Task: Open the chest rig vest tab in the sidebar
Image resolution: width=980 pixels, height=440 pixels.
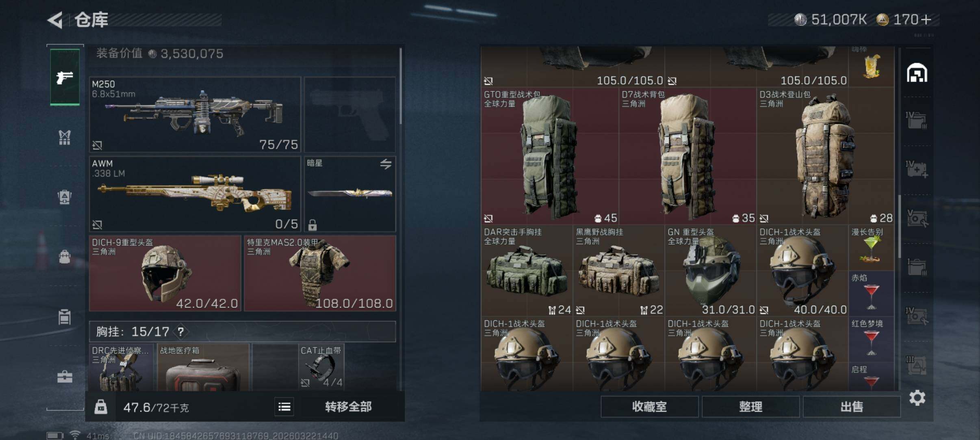Action: pos(65,138)
